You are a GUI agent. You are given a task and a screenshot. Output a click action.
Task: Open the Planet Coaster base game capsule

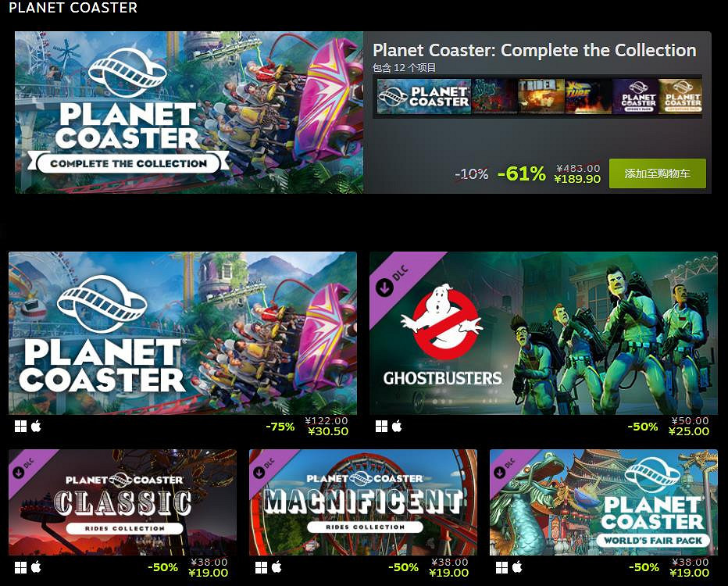[183, 333]
